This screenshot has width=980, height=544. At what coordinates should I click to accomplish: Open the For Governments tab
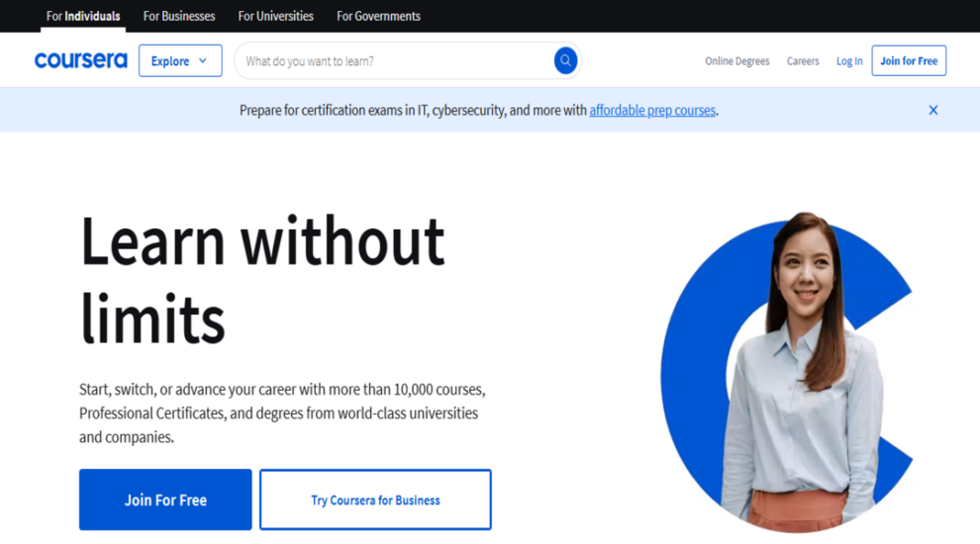tap(378, 16)
